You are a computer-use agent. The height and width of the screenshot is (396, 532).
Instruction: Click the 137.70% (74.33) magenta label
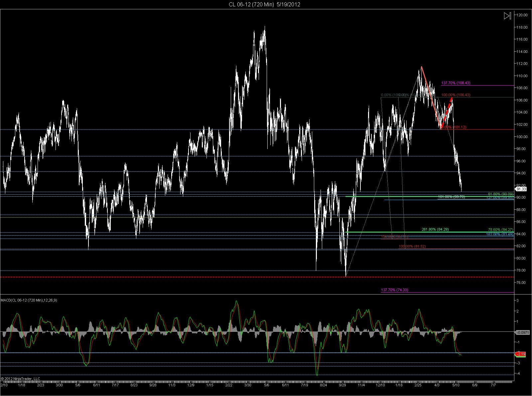(x=395, y=290)
